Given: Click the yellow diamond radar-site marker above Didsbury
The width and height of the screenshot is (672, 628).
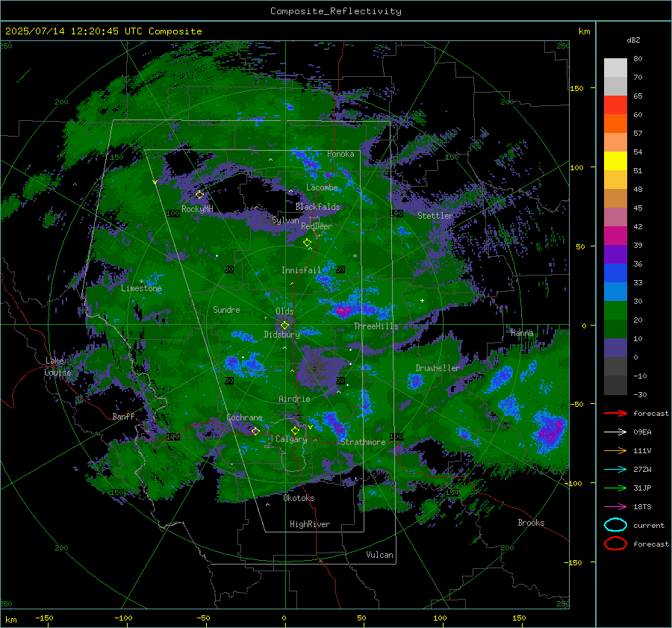Looking at the screenshot, I should click(x=284, y=326).
